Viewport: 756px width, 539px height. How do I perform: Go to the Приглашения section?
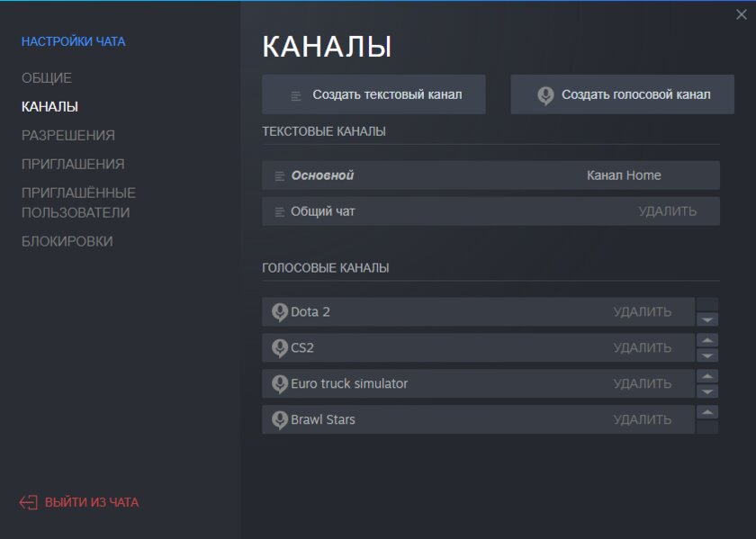coord(73,164)
